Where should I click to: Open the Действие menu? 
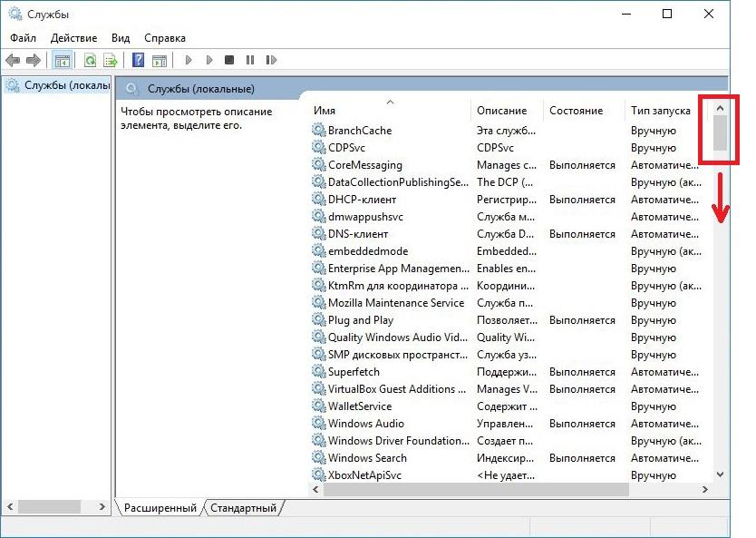pos(73,38)
